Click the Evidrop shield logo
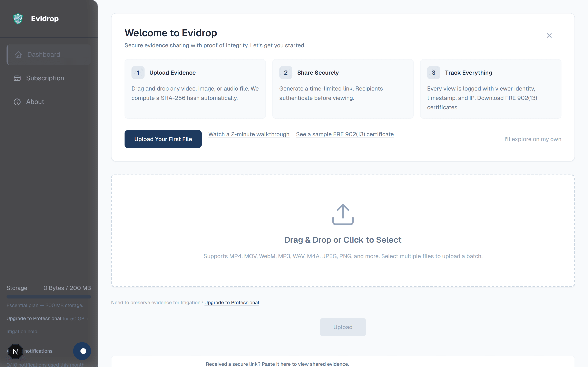 click(18, 19)
